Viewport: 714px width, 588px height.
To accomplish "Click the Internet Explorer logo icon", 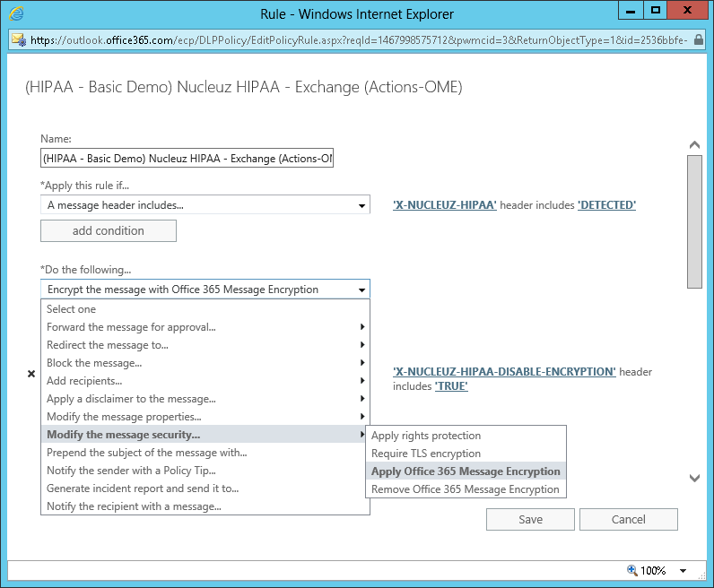I will tap(16, 13).
